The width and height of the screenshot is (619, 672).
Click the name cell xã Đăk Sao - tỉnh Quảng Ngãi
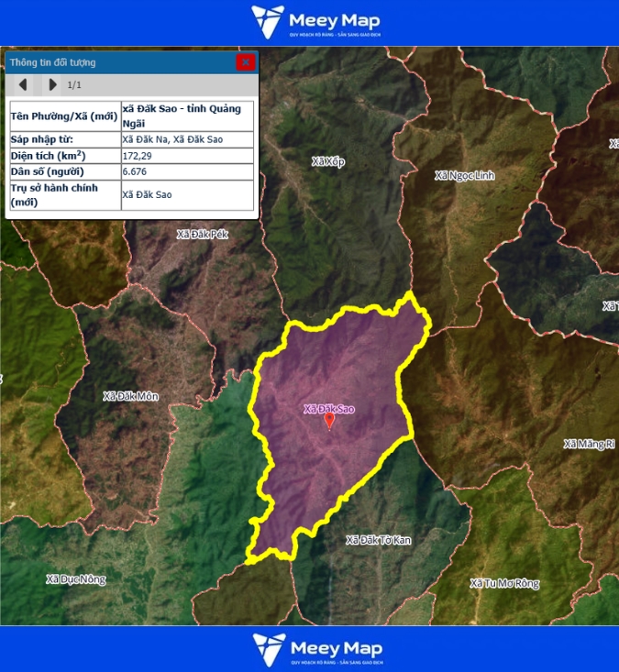click(187, 116)
